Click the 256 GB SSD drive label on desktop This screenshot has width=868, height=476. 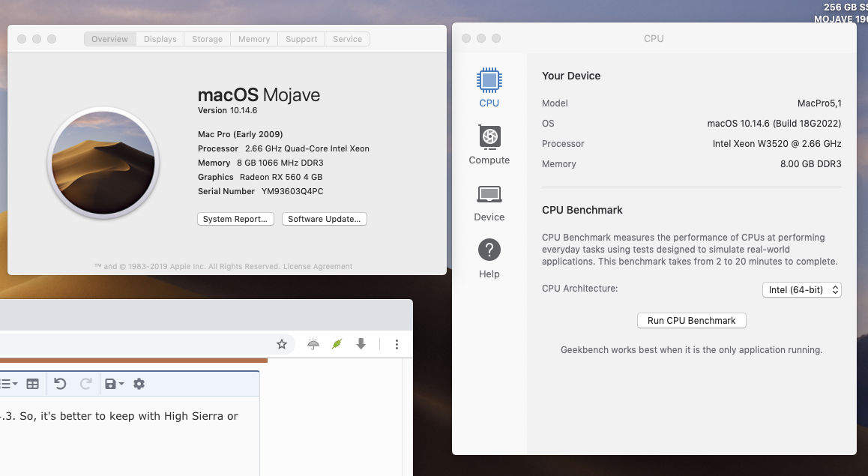point(846,7)
